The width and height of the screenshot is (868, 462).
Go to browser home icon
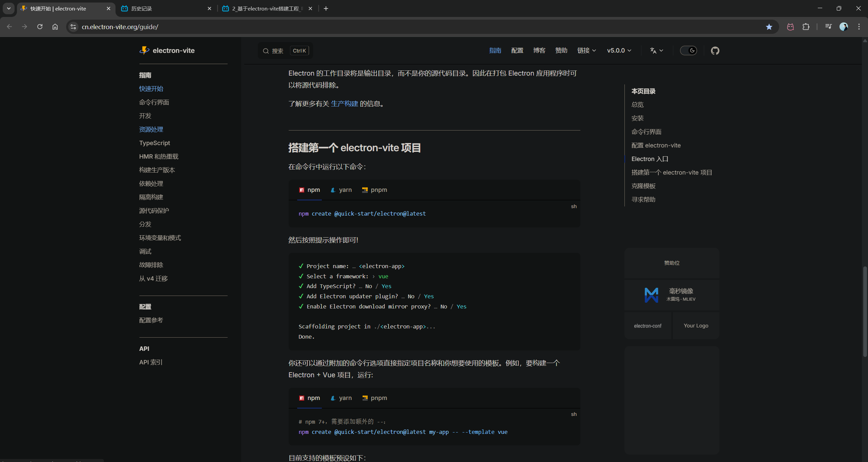[55, 27]
